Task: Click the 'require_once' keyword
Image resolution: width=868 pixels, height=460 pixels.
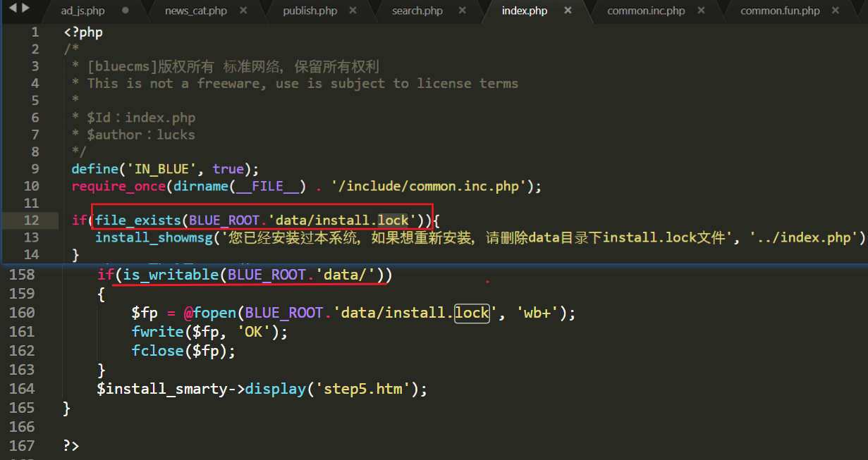Action: (x=118, y=187)
